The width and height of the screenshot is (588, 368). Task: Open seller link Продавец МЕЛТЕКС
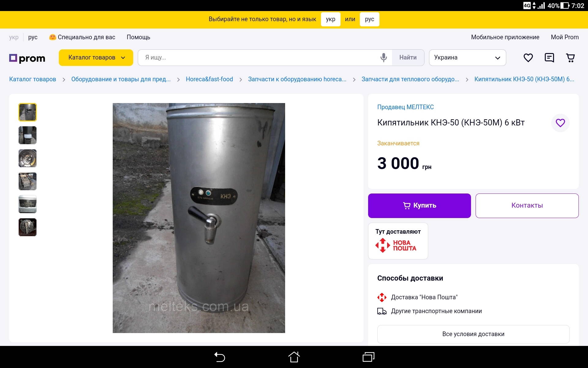(x=405, y=107)
